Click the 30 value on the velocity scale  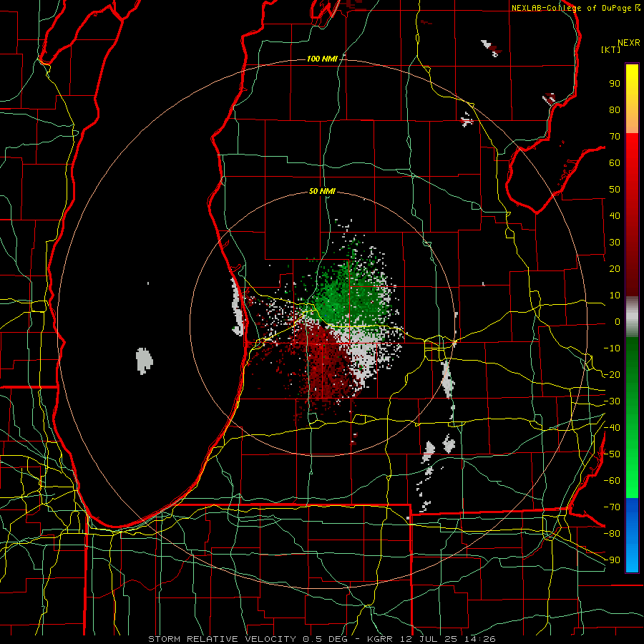tap(615, 243)
